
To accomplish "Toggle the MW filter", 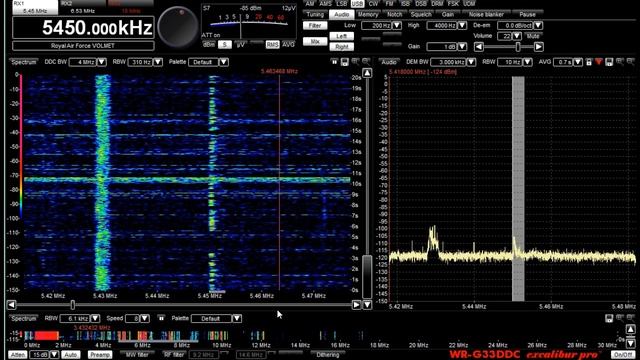I will [137, 355].
